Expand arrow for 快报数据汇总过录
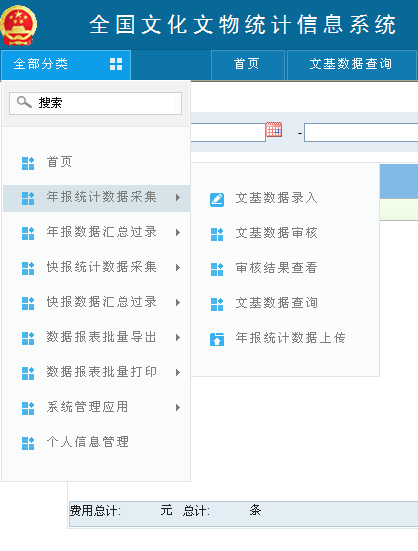This screenshot has height=551, width=418. [178, 303]
